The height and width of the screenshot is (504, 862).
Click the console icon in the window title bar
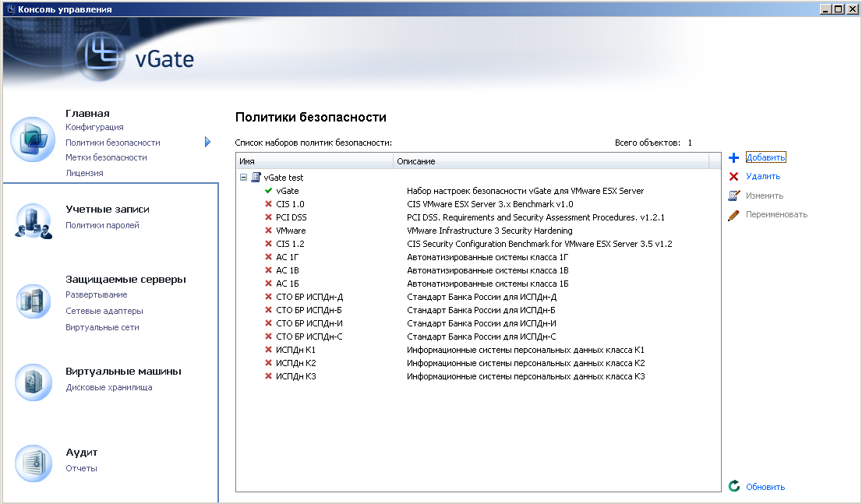10,9
